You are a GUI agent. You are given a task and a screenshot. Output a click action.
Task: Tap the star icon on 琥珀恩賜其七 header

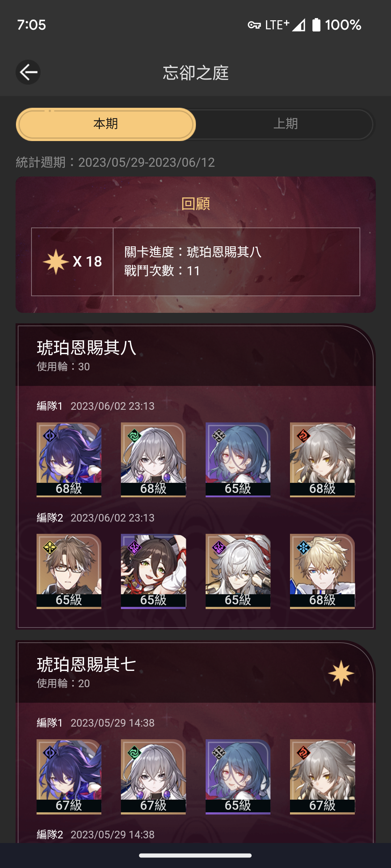[x=341, y=673]
